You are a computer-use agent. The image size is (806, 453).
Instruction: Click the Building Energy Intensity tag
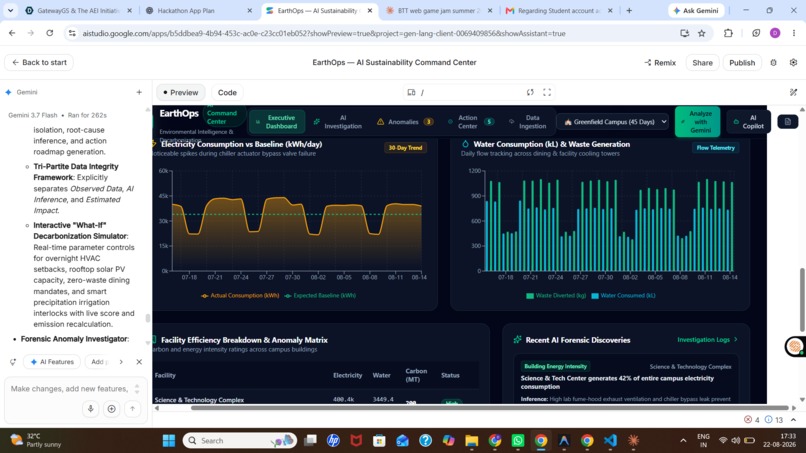coord(555,367)
